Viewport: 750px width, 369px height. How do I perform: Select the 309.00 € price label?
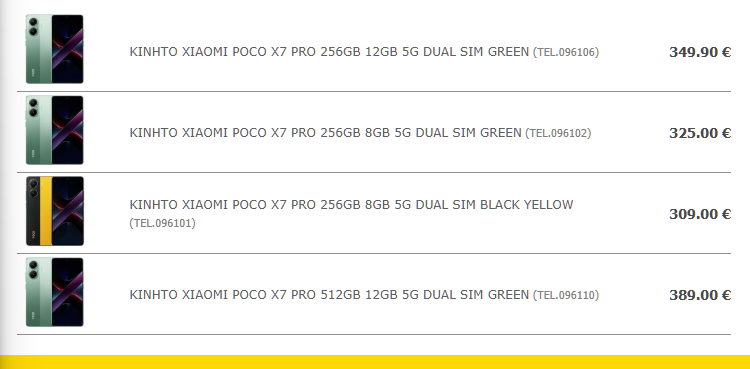tap(700, 214)
